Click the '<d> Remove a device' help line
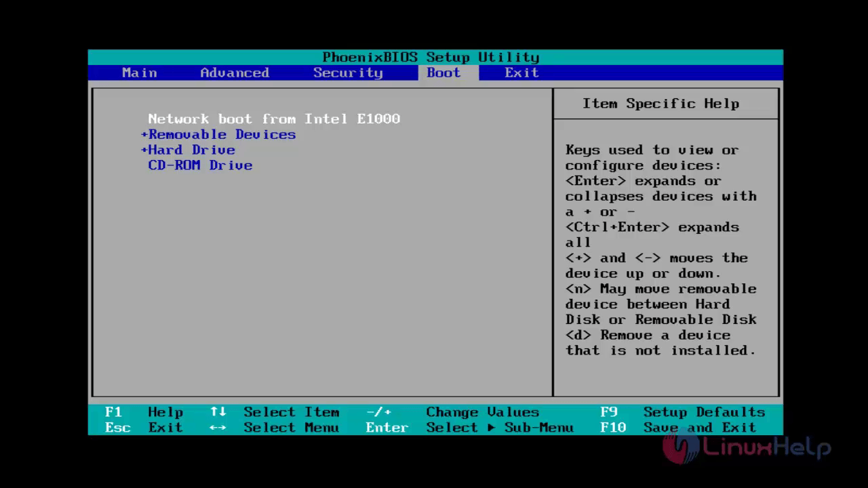The image size is (868, 488). point(648,335)
